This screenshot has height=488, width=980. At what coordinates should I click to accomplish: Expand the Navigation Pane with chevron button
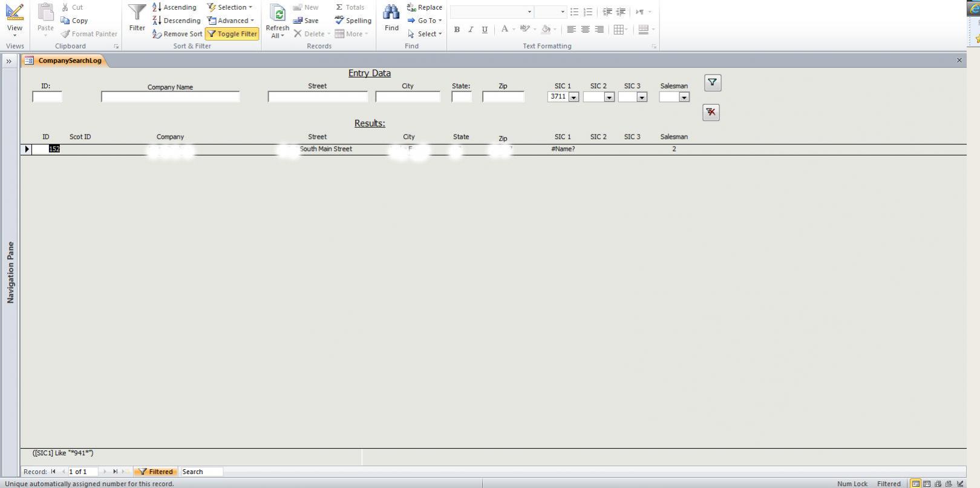point(9,61)
